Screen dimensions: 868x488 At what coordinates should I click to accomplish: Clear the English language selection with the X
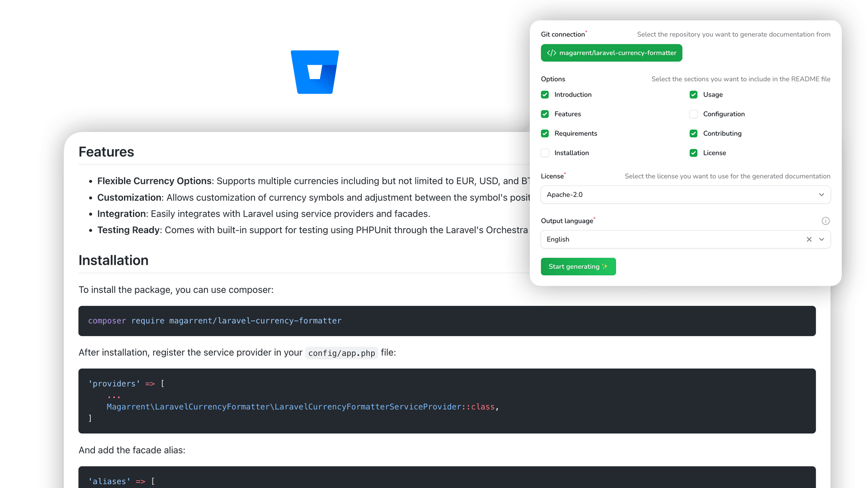(x=809, y=239)
